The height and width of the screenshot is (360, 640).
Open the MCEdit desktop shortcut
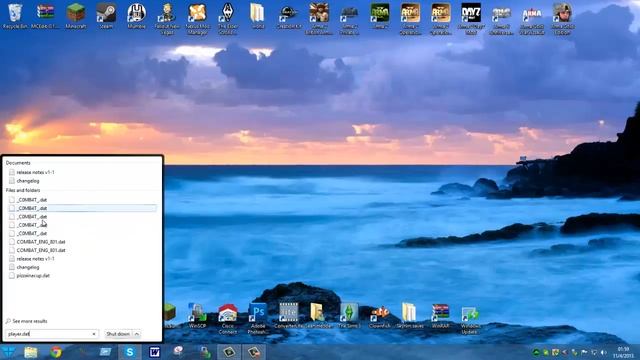[x=45, y=16]
